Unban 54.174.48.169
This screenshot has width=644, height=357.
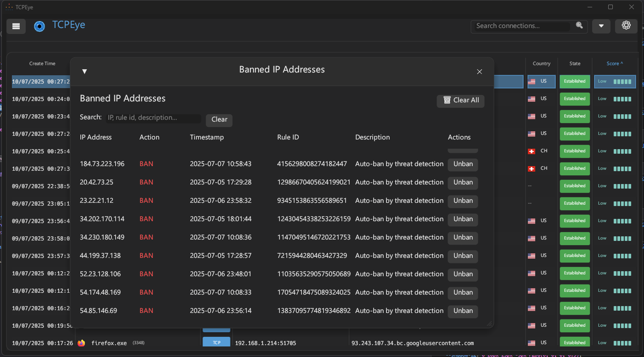click(x=463, y=293)
